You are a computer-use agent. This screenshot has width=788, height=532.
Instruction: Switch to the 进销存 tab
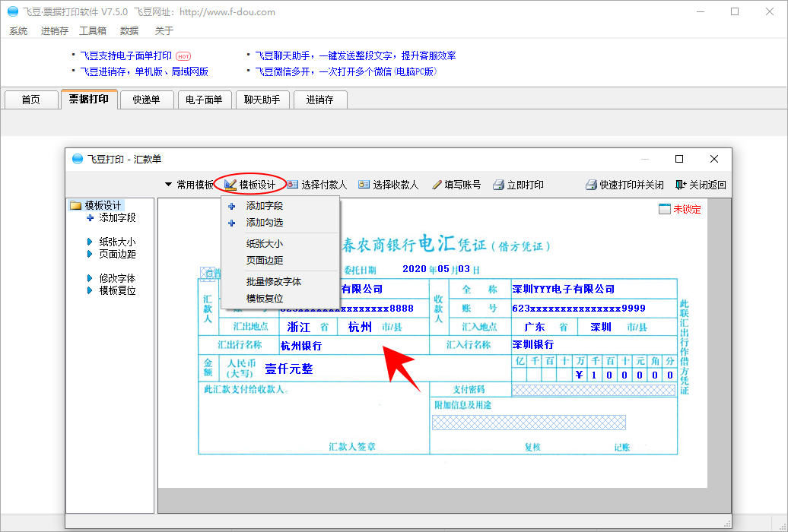pyautogui.click(x=320, y=100)
